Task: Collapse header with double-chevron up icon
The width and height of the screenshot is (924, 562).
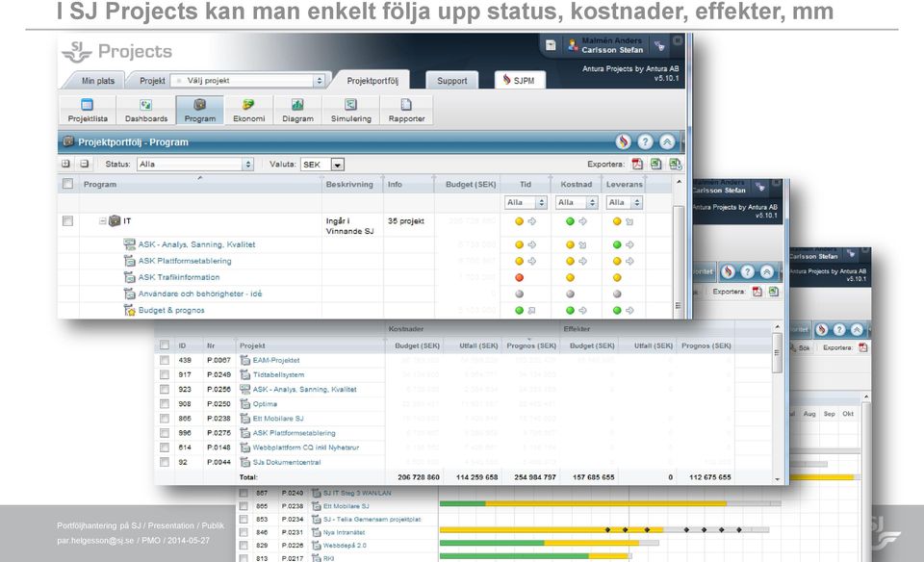Action: (667, 141)
